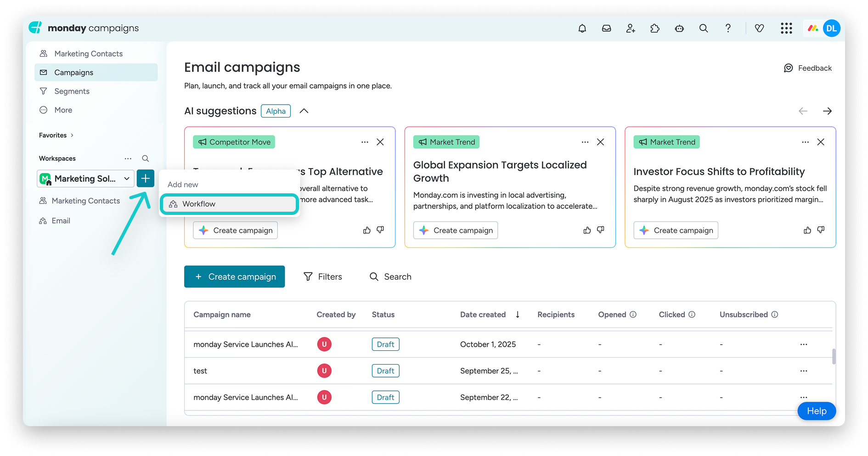The image size is (868, 456).
Task: Click the plus Add new button
Action: [x=145, y=178]
